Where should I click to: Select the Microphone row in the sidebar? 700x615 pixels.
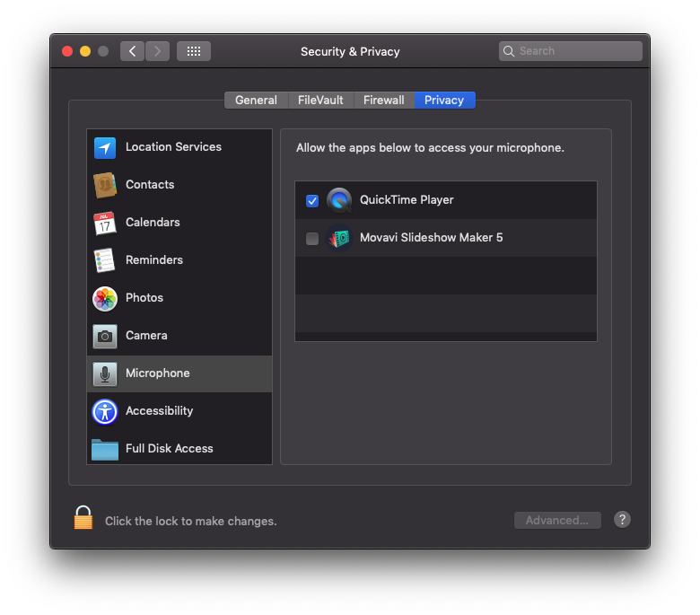pos(179,373)
